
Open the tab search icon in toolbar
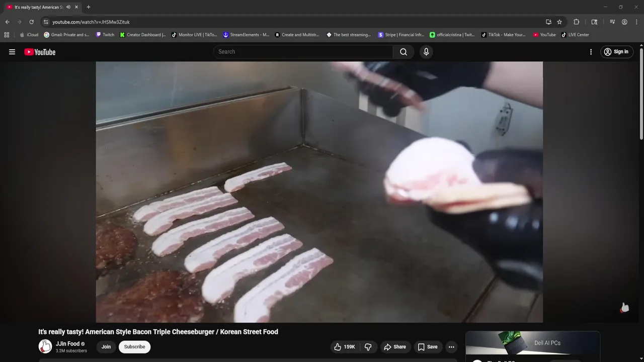pos(594,22)
